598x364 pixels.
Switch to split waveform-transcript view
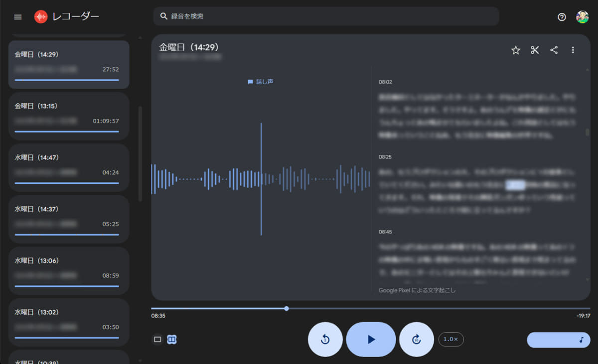pyautogui.click(x=172, y=340)
